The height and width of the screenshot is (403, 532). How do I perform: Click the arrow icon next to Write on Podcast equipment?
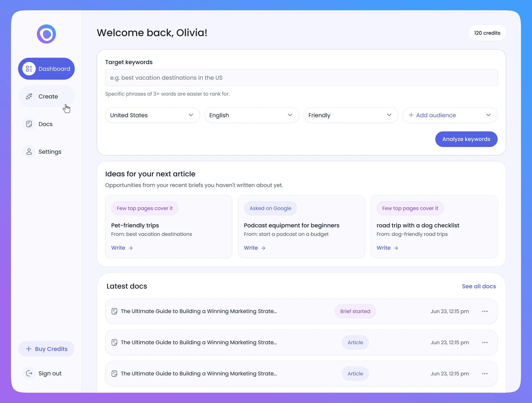pyautogui.click(x=263, y=248)
